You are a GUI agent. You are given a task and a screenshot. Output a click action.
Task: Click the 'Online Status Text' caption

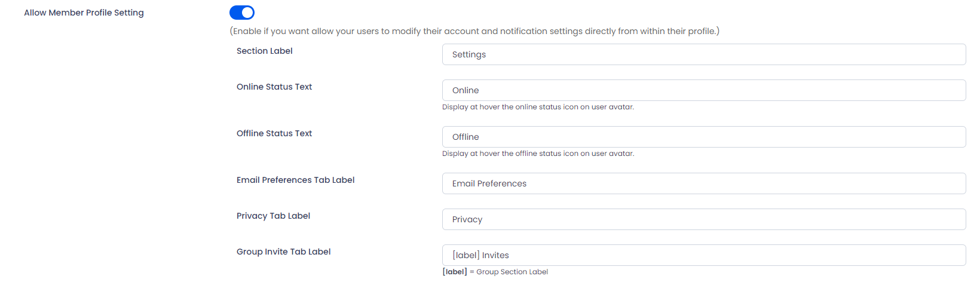[x=274, y=87]
